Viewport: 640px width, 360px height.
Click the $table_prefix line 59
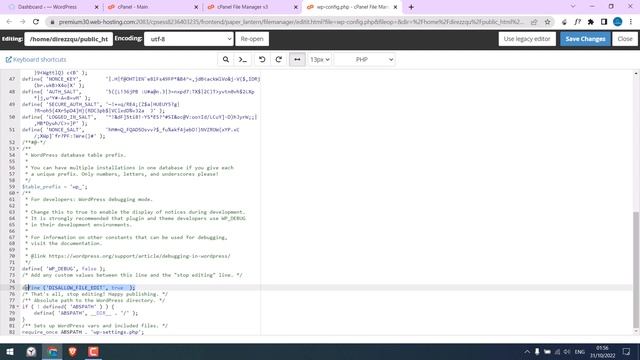(55, 187)
